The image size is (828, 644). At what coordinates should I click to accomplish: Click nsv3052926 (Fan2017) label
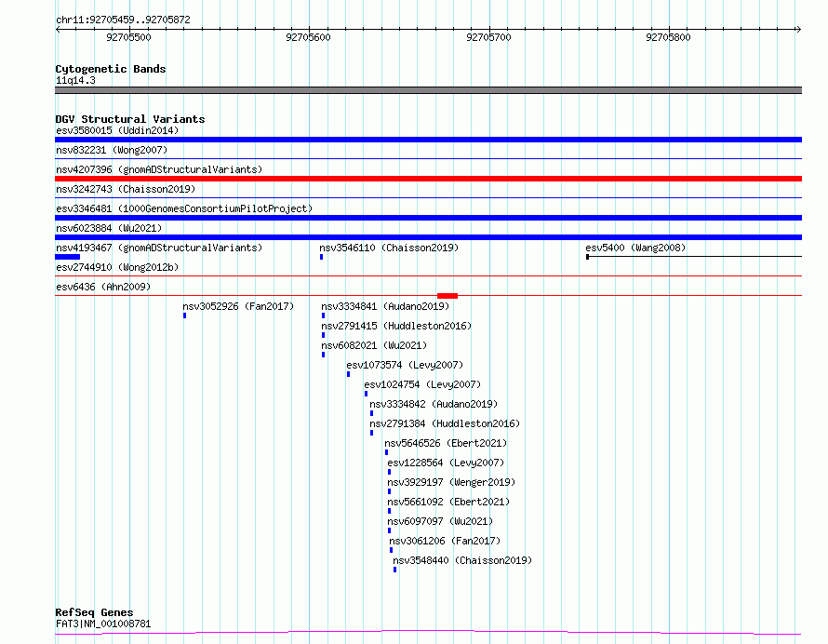tap(238, 306)
